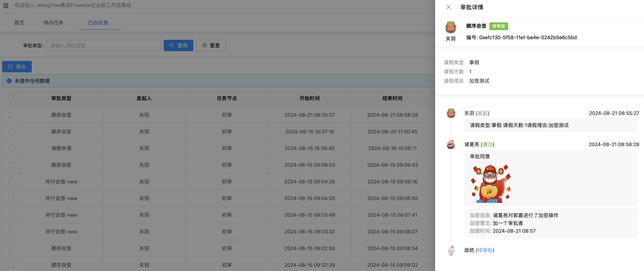Check the first 顺序会签 row checkbox
This screenshot has height=271, width=644.
coord(11,115)
